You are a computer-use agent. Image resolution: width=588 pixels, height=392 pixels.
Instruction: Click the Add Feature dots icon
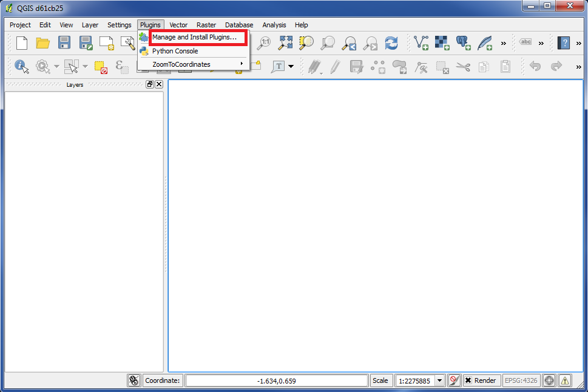point(378,67)
